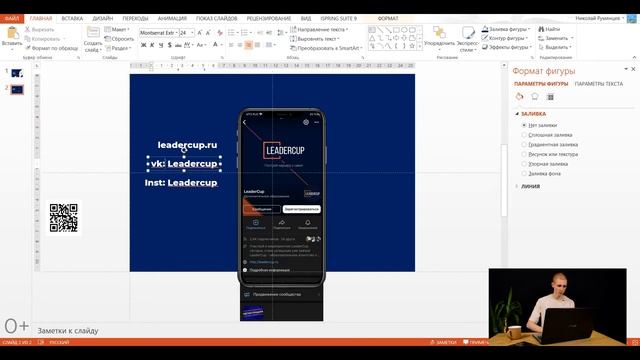The image size is (640, 360).
Task: Open Направление текста dropdown
Action: [319, 29]
